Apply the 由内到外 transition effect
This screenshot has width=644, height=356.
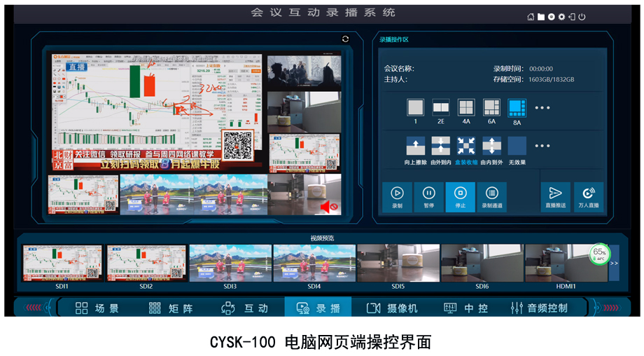click(x=492, y=146)
